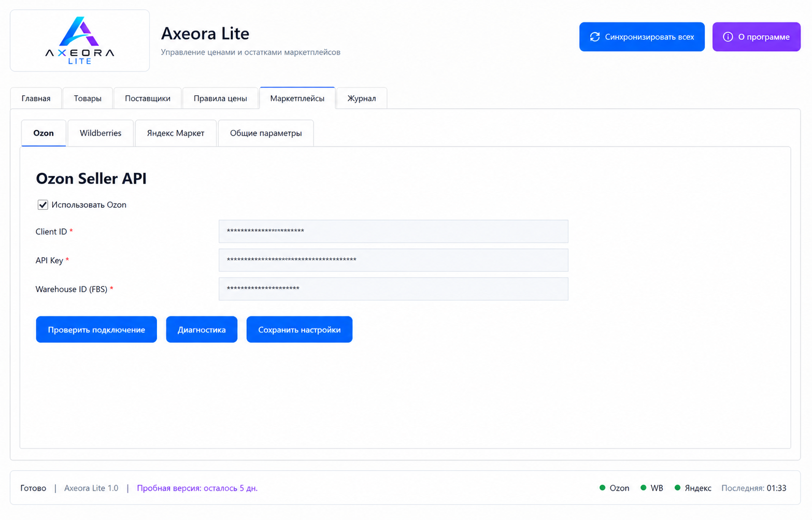Screen dimensions: 812x520
Task: Focus the API Key input field
Action: click(393, 260)
